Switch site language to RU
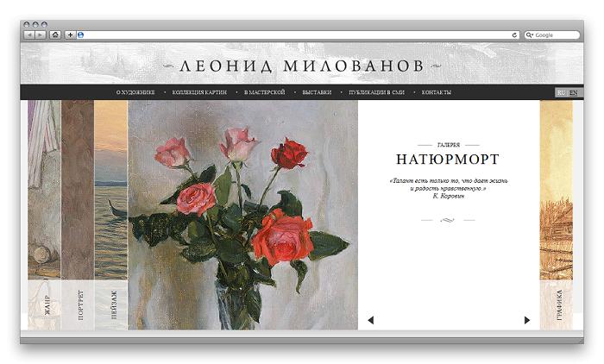Viewport: 604px width, 364px height. click(561, 92)
